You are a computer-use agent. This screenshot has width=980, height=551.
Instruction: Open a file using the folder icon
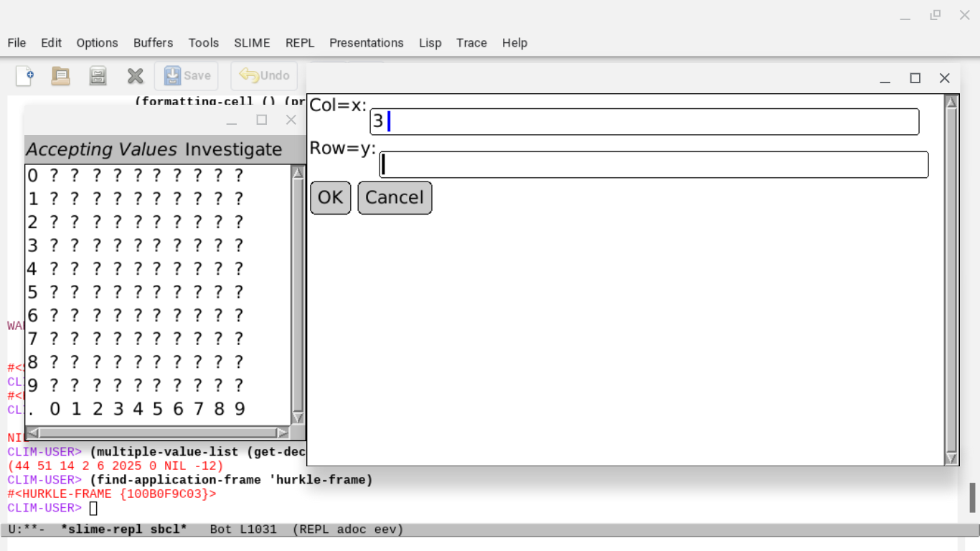61,75
